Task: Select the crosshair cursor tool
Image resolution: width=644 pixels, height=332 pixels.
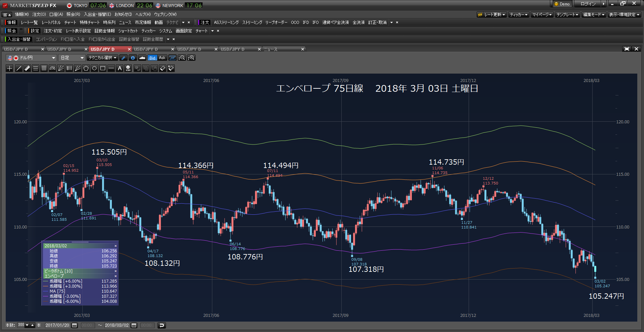Action: 10,69
